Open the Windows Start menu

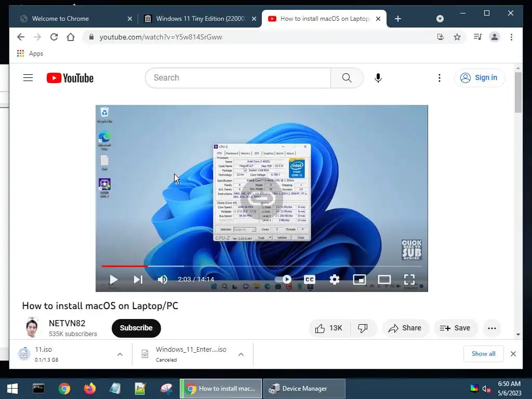pyautogui.click(x=12, y=389)
